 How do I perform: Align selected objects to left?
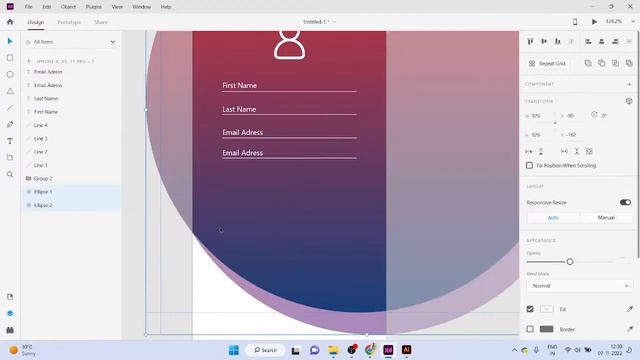pos(588,41)
